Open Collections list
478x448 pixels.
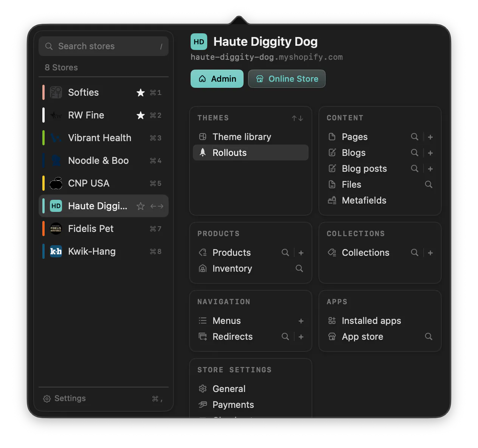pos(365,252)
